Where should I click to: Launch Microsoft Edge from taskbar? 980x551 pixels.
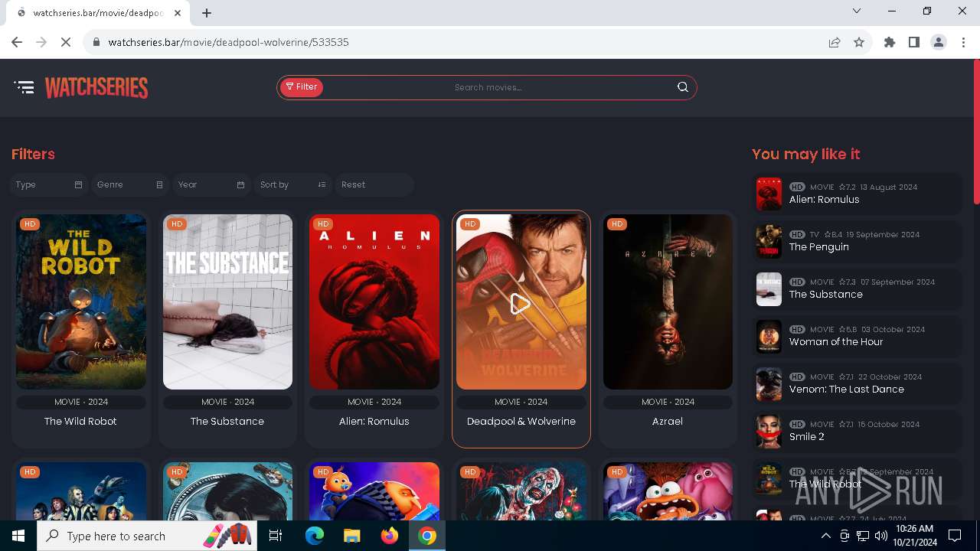315,536
